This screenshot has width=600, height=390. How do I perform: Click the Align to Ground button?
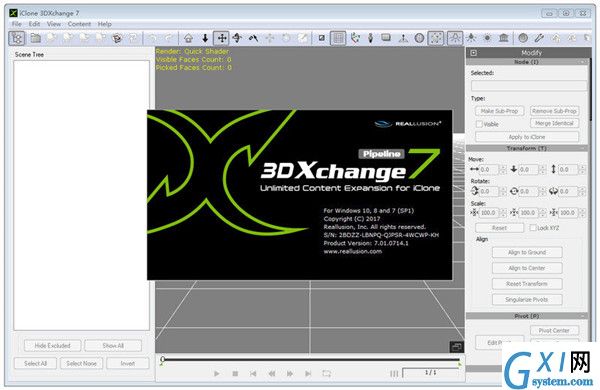[527, 252]
